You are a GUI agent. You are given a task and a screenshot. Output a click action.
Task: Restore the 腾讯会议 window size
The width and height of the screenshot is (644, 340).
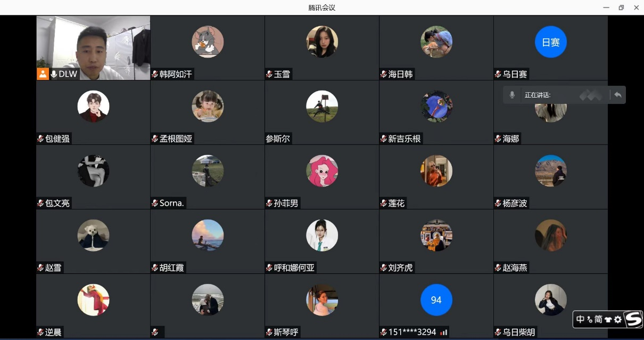coord(621,7)
